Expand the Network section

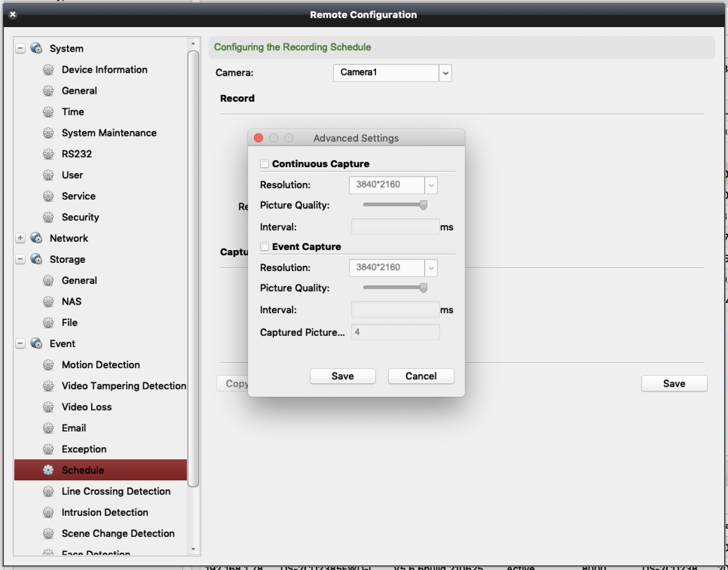point(20,238)
